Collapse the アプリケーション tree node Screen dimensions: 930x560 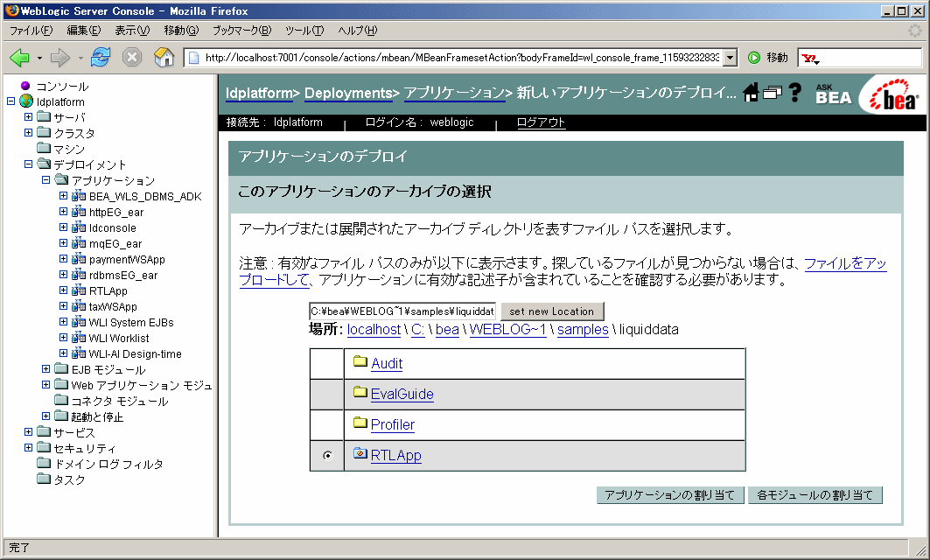click(x=45, y=179)
